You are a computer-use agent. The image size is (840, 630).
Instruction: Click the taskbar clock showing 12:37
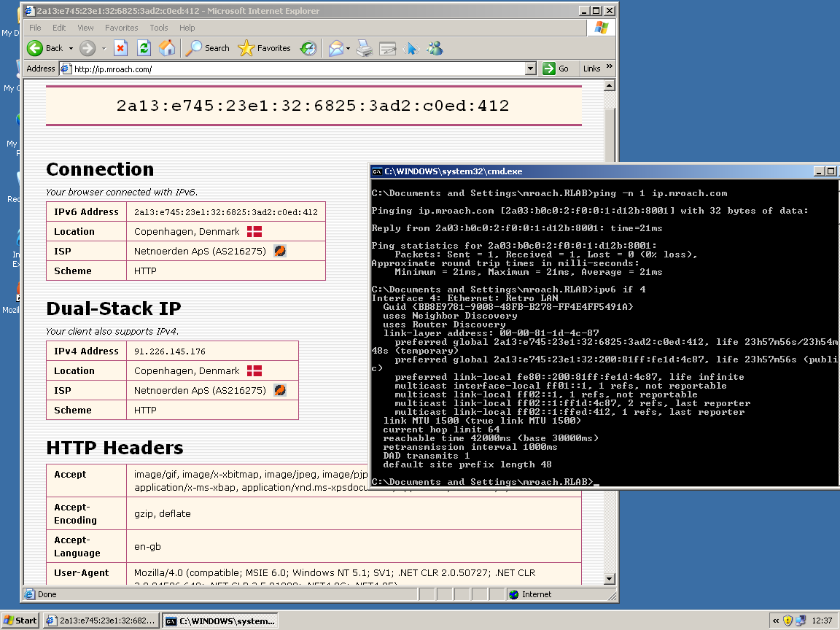[822, 621]
